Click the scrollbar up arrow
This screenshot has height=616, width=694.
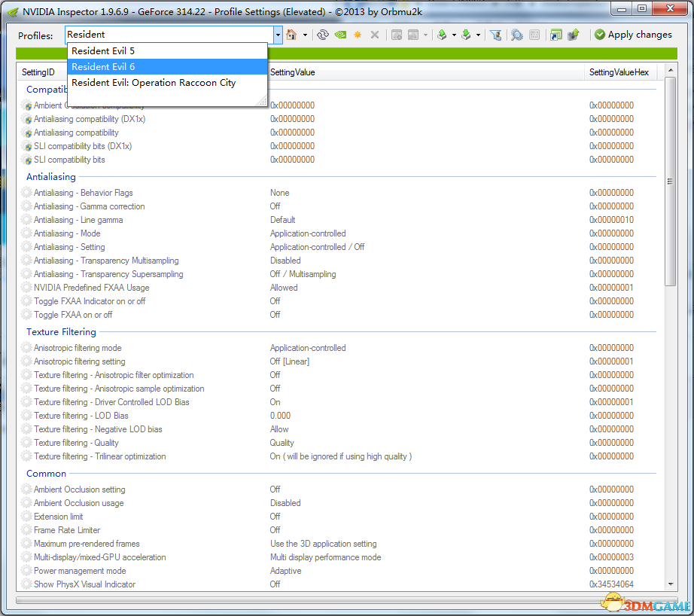(x=671, y=71)
